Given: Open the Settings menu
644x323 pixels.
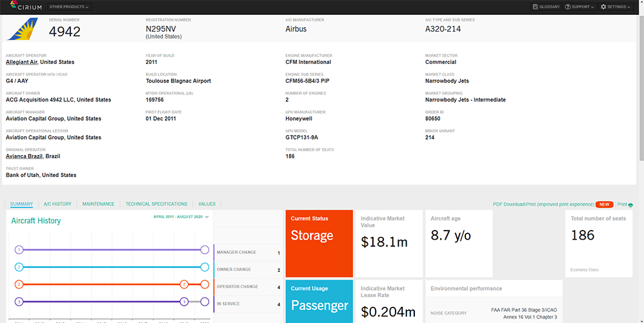Looking at the screenshot, I should tap(615, 6).
